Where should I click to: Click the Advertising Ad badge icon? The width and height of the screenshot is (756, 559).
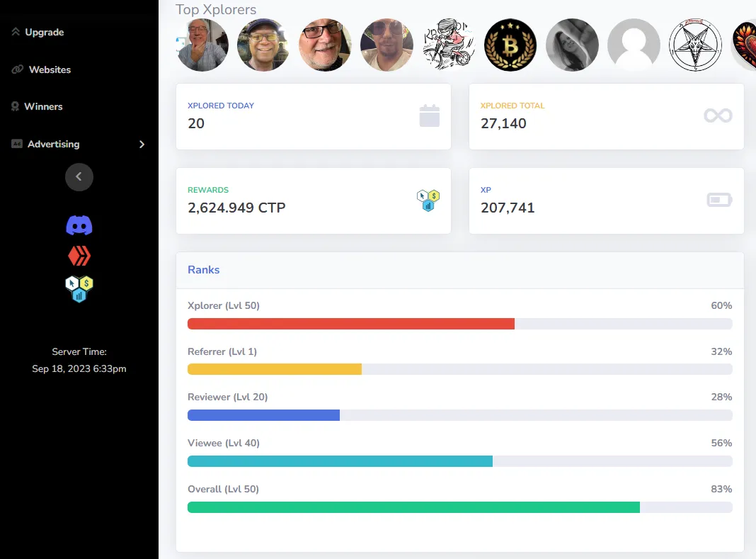pos(17,144)
